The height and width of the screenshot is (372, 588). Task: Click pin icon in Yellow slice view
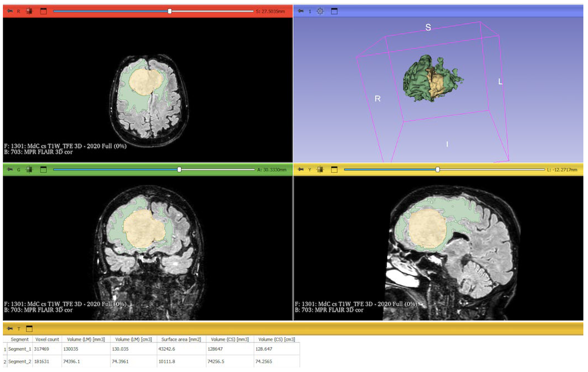[301, 169]
